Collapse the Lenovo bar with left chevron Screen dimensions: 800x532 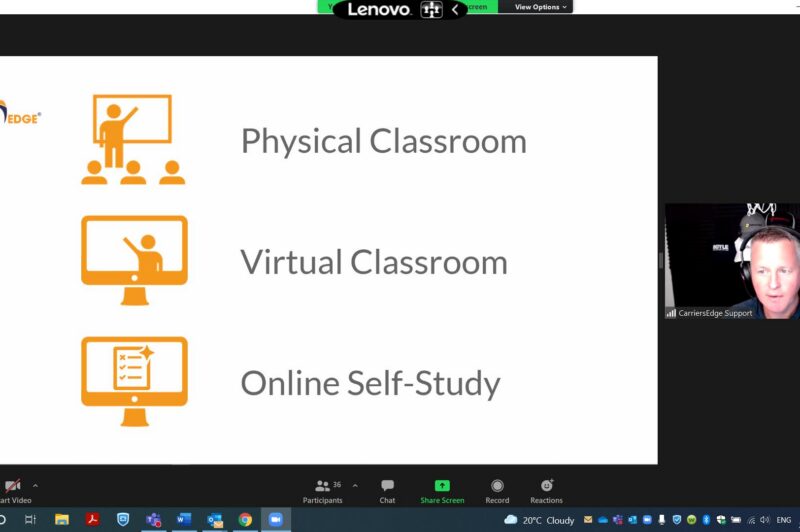[455, 9]
